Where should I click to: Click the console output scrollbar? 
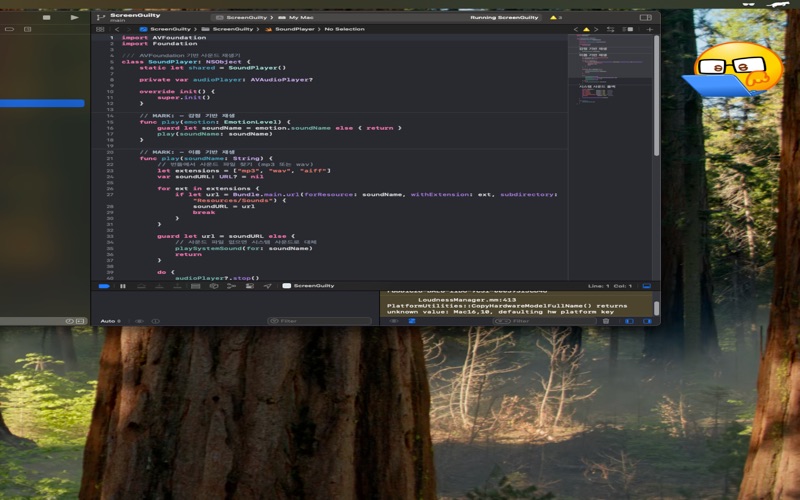click(657, 308)
